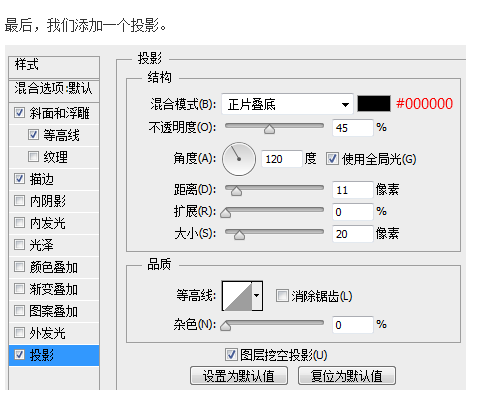Click the angle dial control
The width and height of the screenshot is (493, 402).
coord(239,159)
